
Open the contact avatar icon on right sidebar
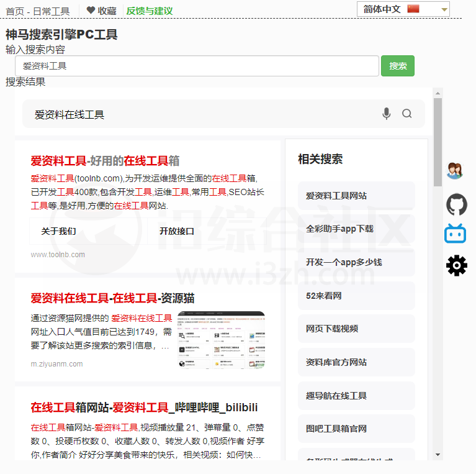coord(455,170)
